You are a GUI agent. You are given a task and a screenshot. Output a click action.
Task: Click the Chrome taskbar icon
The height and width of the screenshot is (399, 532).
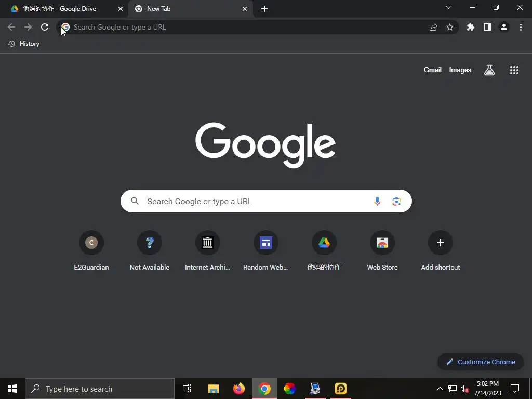[264, 389]
